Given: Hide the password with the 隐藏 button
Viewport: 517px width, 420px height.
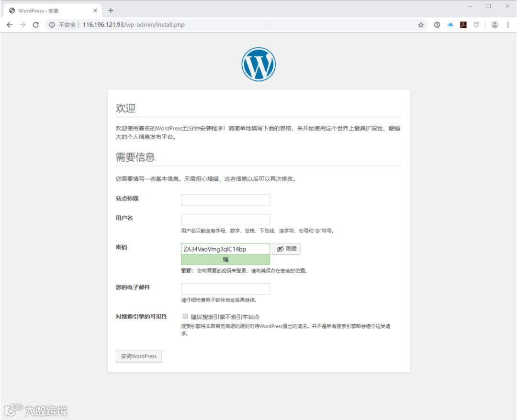Looking at the screenshot, I should 286,249.
